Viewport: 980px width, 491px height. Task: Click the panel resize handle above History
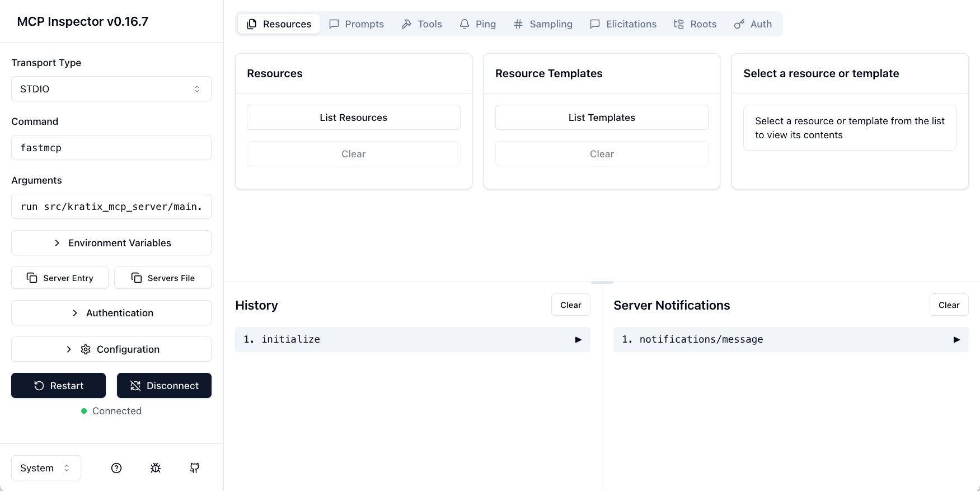602,282
